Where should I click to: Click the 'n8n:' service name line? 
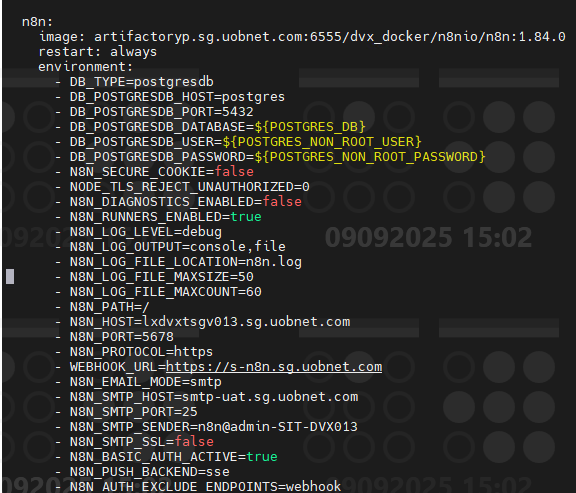(x=37, y=22)
